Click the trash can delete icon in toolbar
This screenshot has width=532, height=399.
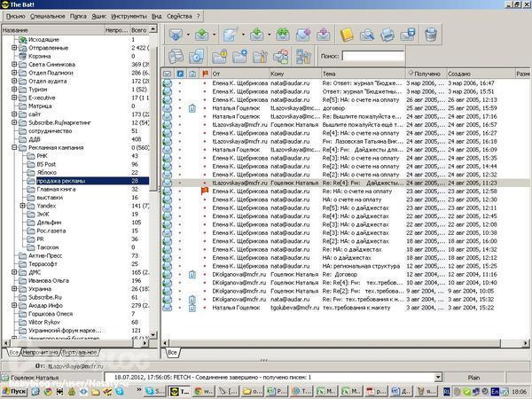430,35
